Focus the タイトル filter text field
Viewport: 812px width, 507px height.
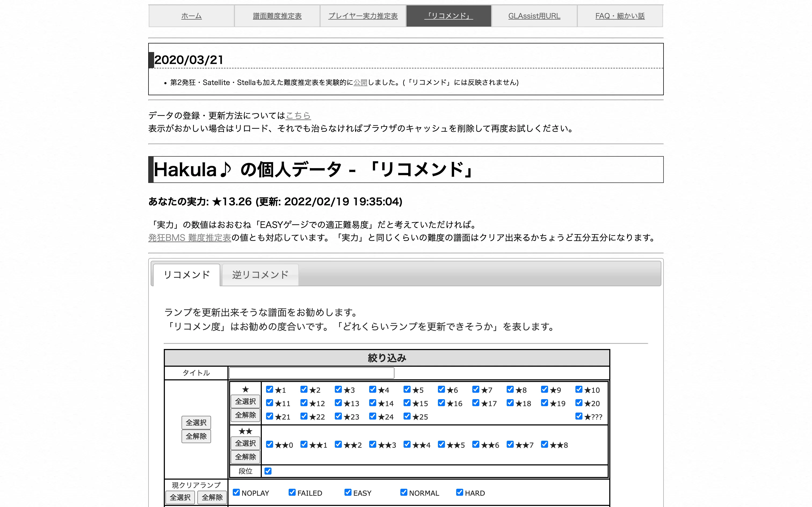pyautogui.click(x=311, y=373)
